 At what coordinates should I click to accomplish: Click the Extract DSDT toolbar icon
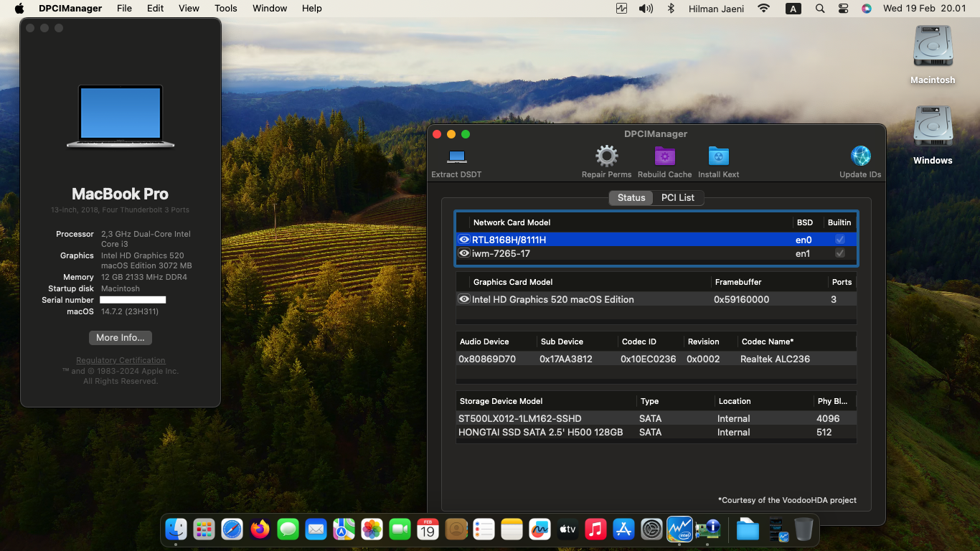pyautogui.click(x=456, y=156)
